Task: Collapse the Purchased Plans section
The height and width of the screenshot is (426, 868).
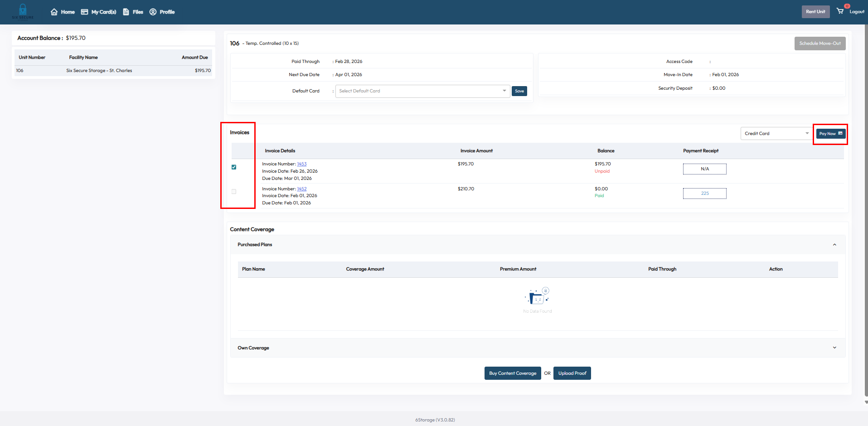Action: [834, 245]
